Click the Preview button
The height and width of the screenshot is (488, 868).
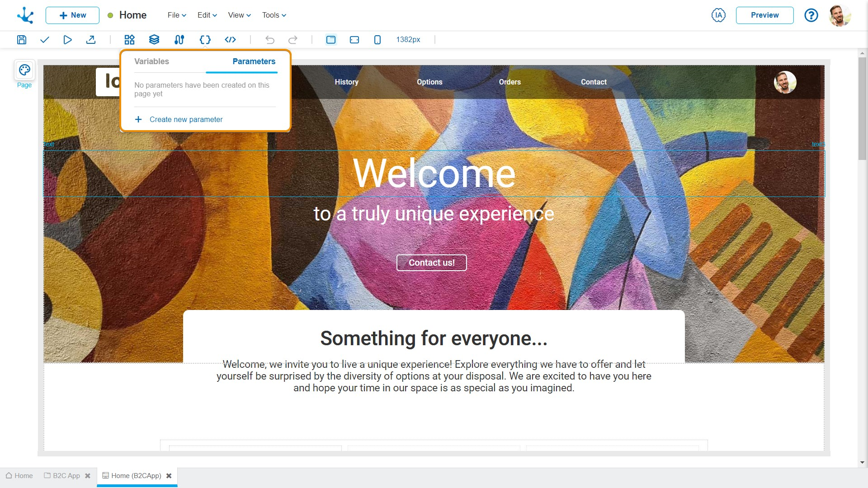pos(764,15)
